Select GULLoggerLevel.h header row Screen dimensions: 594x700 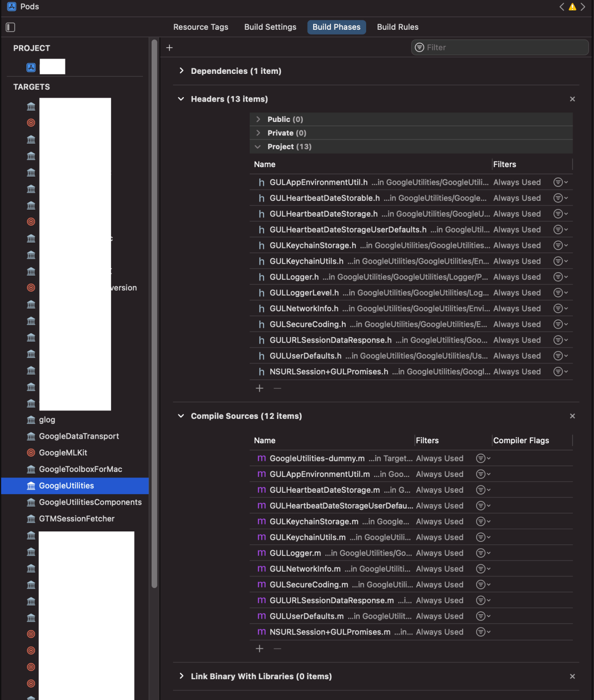coord(411,293)
